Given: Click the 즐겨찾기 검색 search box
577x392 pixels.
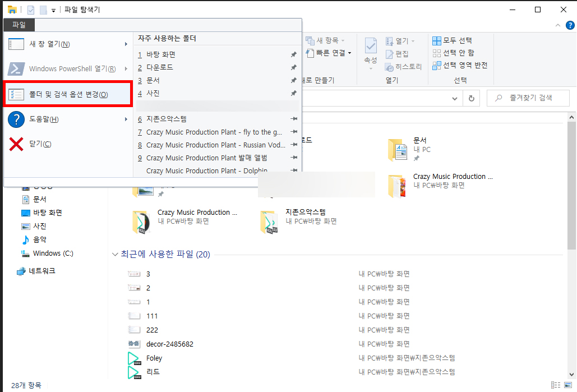Looking at the screenshot, I should [x=528, y=98].
